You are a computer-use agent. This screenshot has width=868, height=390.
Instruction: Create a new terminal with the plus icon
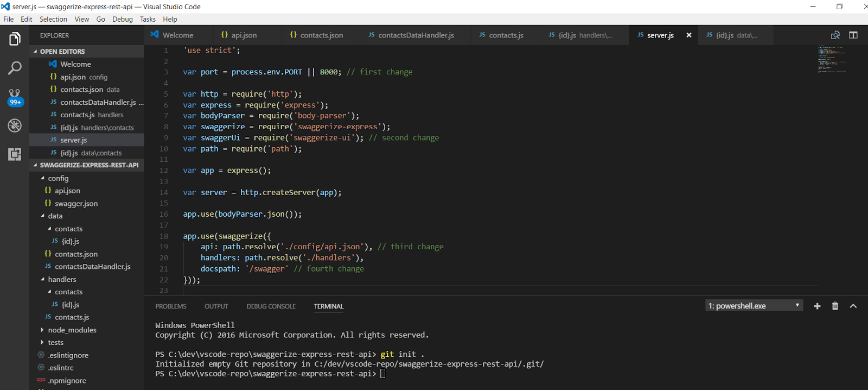coord(817,306)
